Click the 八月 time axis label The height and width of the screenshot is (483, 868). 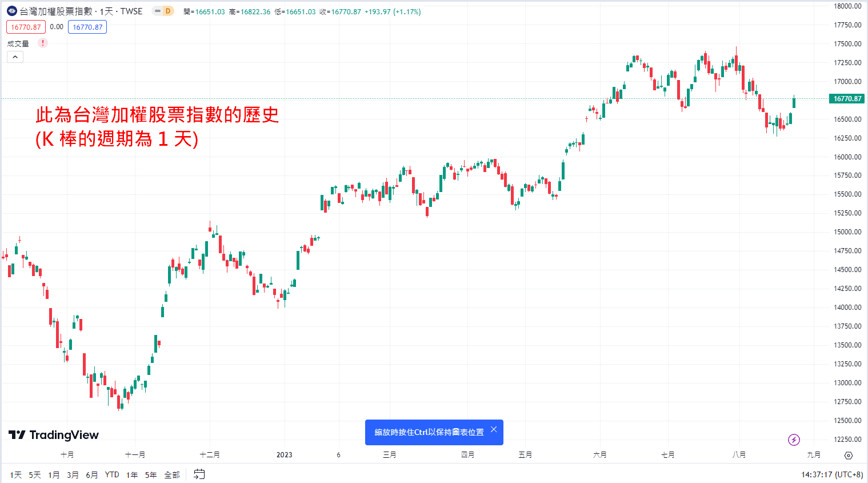(x=739, y=455)
